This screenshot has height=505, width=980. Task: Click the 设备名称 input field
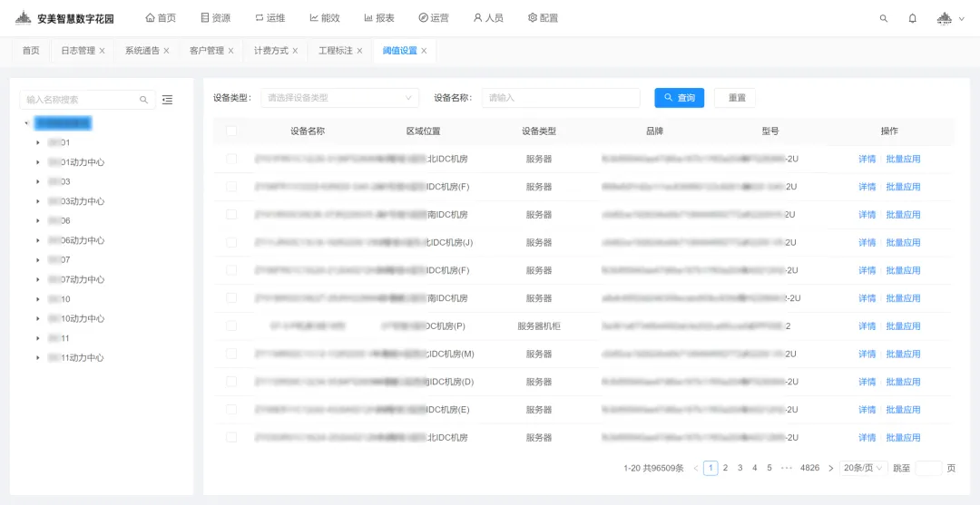[561, 98]
